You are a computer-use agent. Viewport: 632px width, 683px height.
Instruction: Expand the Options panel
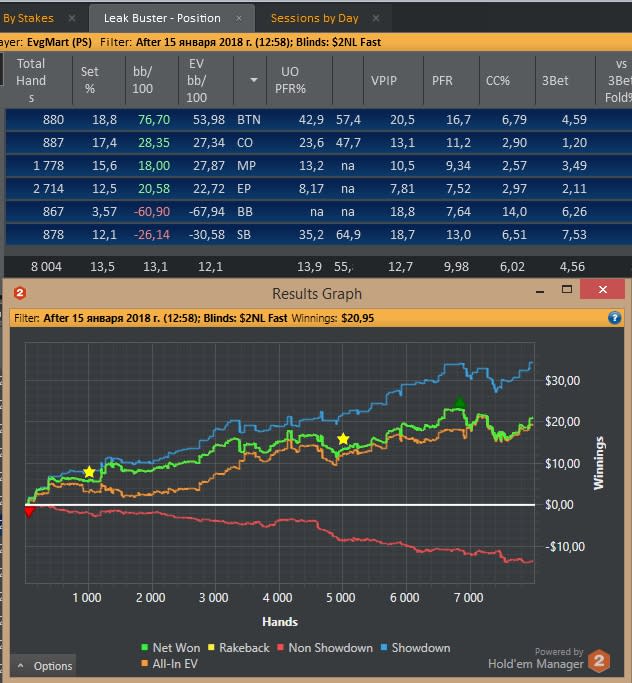coord(44,666)
